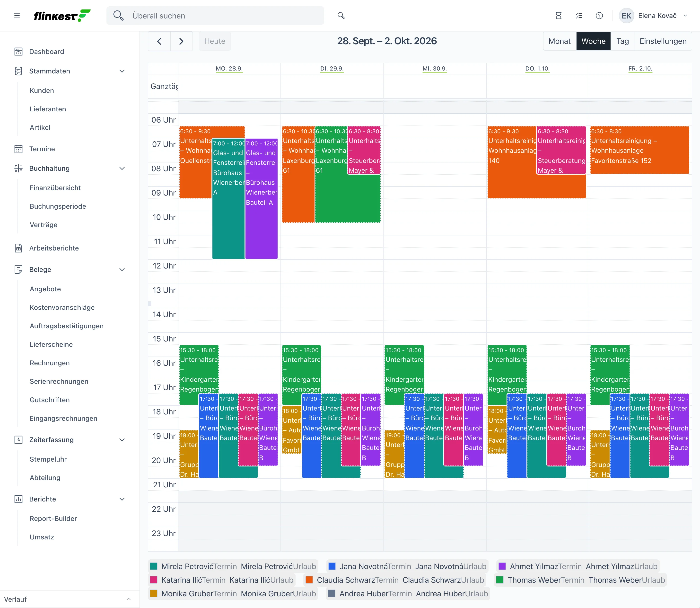700x608 pixels.
Task: Go to the previous week arrow
Action: pos(159,41)
